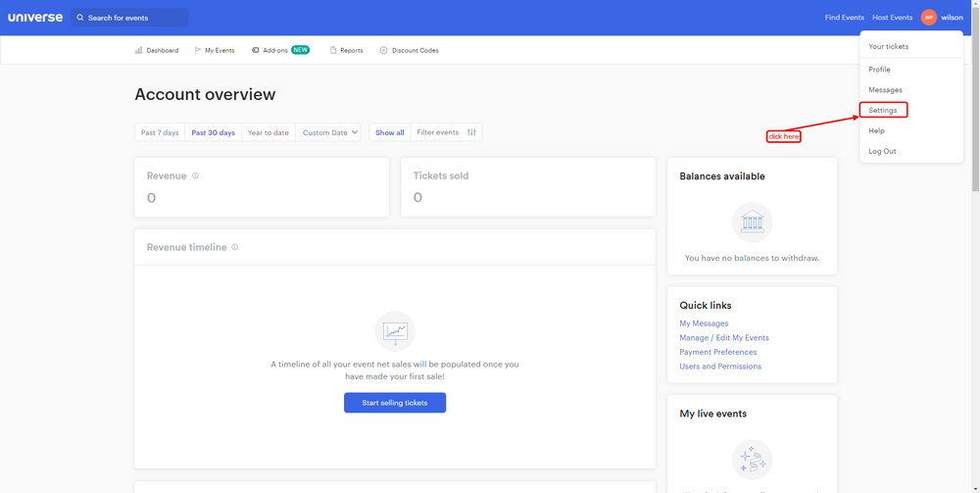Image resolution: width=980 pixels, height=493 pixels.
Task: Click the page vertical scrollbar
Action: tap(976, 246)
